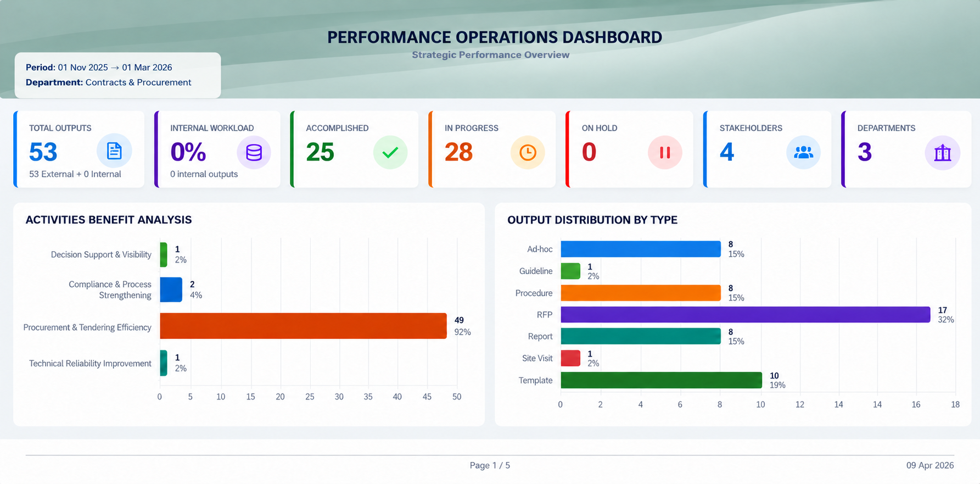Click the Internal Workload 0% value
The height and width of the screenshot is (484, 980).
click(x=188, y=152)
